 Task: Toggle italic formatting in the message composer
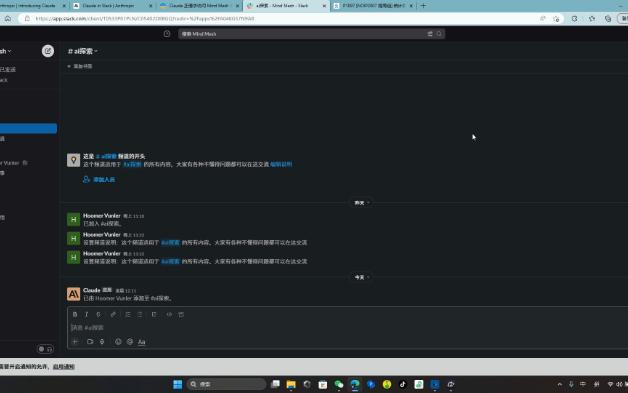(x=87, y=314)
